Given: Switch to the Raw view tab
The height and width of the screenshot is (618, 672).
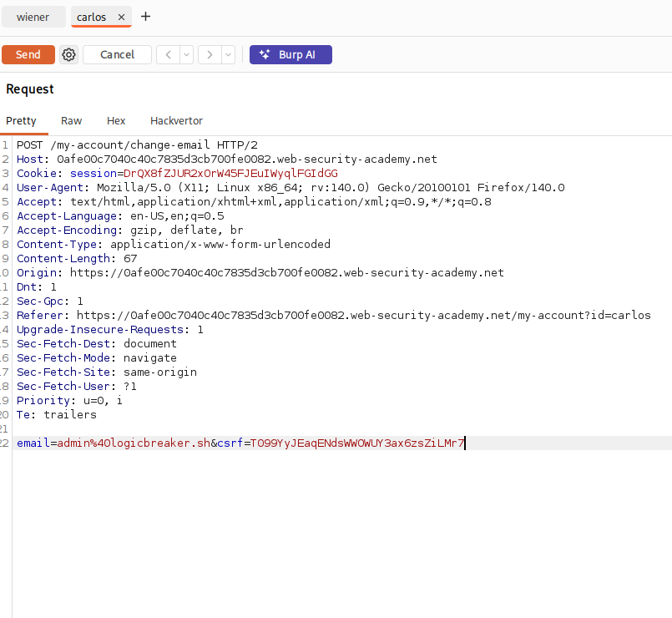Looking at the screenshot, I should (x=71, y=121).
